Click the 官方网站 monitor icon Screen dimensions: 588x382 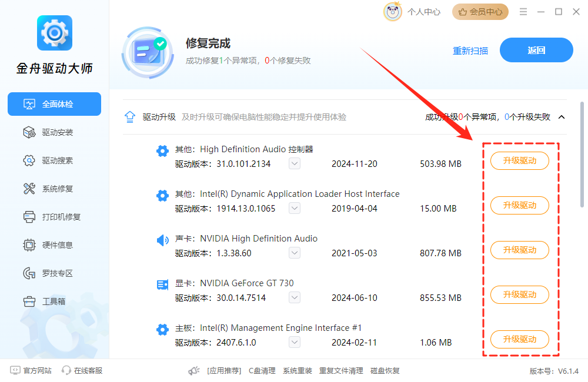15,370
